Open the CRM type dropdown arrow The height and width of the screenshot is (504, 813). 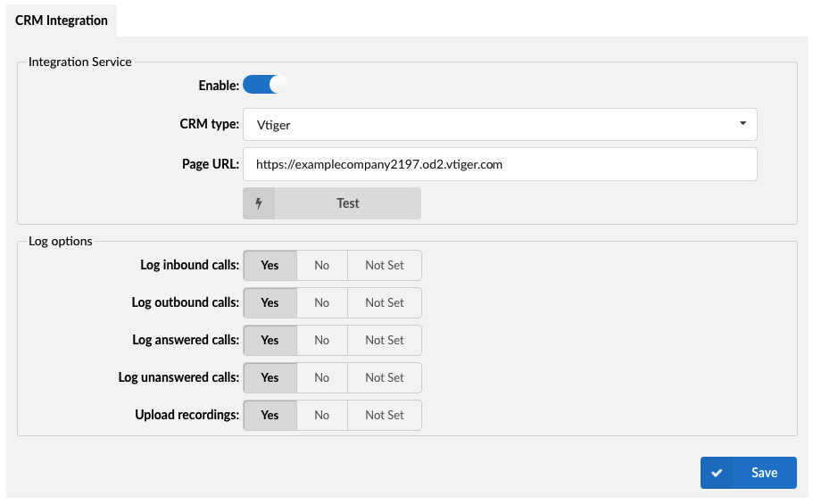(x=742, y=123)
